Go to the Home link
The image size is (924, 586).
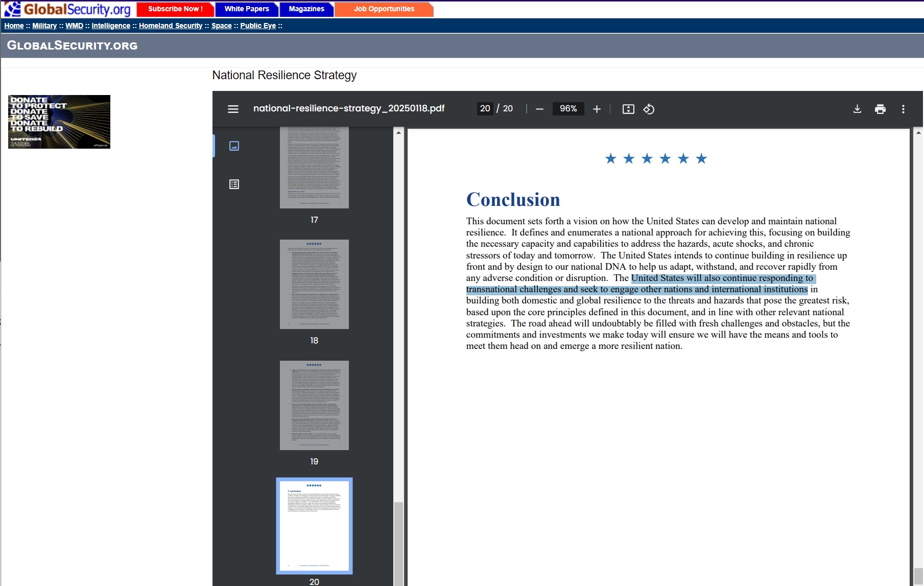click(14, 26)
